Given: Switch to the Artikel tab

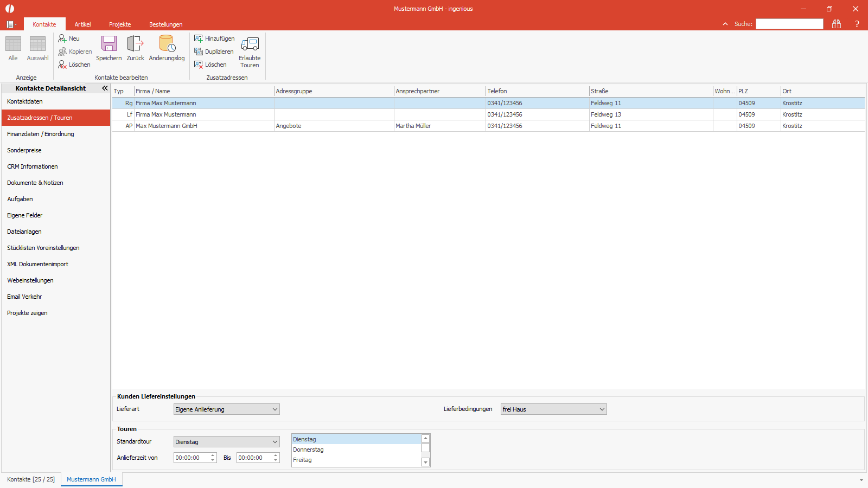Looking at the screenshot, I should (82, 24).
